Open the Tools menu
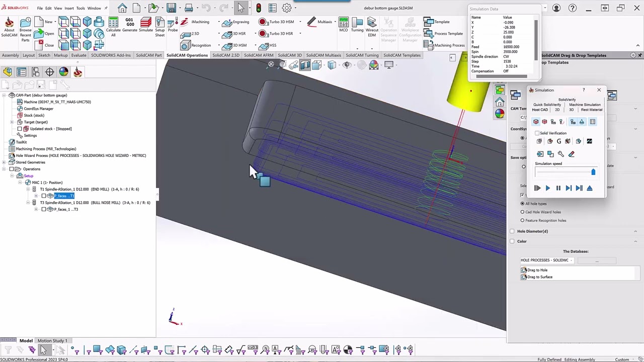The height and width of the screenshot is (362, 644). tap(80, 8)
